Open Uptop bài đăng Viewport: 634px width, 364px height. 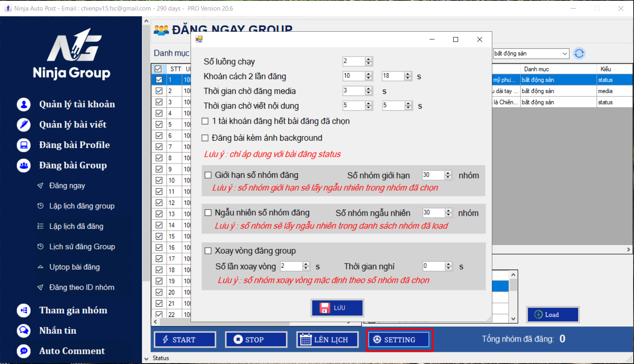tap(75, 267)
